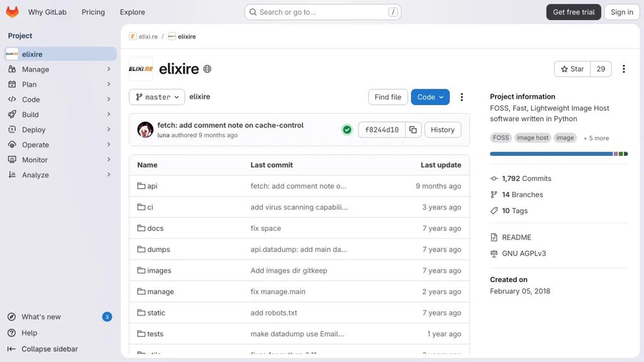The width and height of the screenshot is (644, 362).
Task: Click the Operate icon in sidebar
Action: tap(12, 145)
